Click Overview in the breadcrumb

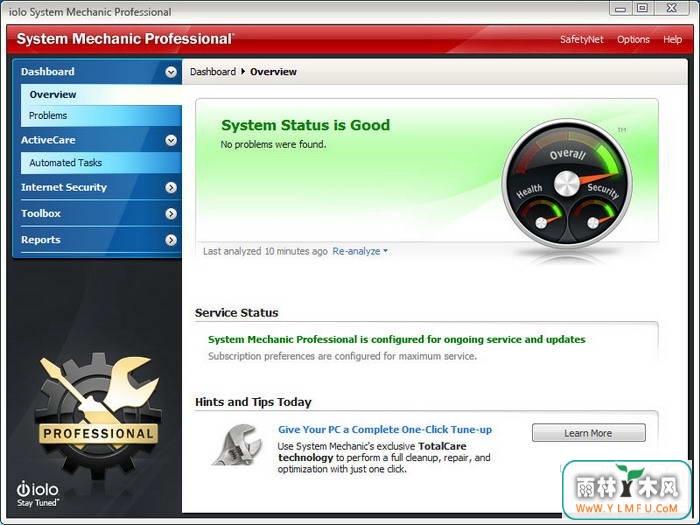273,72
